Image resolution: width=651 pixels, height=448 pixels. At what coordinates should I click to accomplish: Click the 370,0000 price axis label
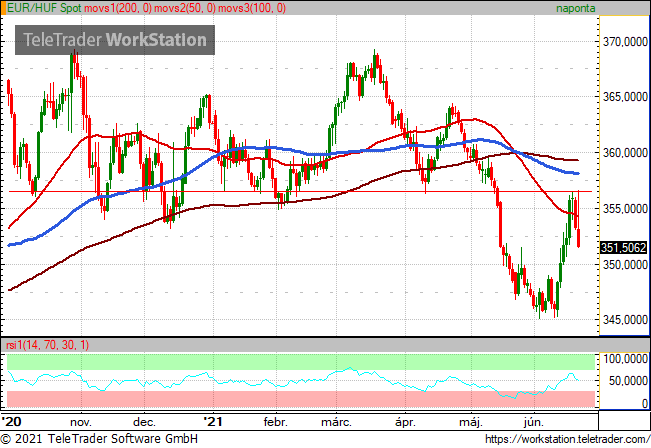[x=625, y=42]
